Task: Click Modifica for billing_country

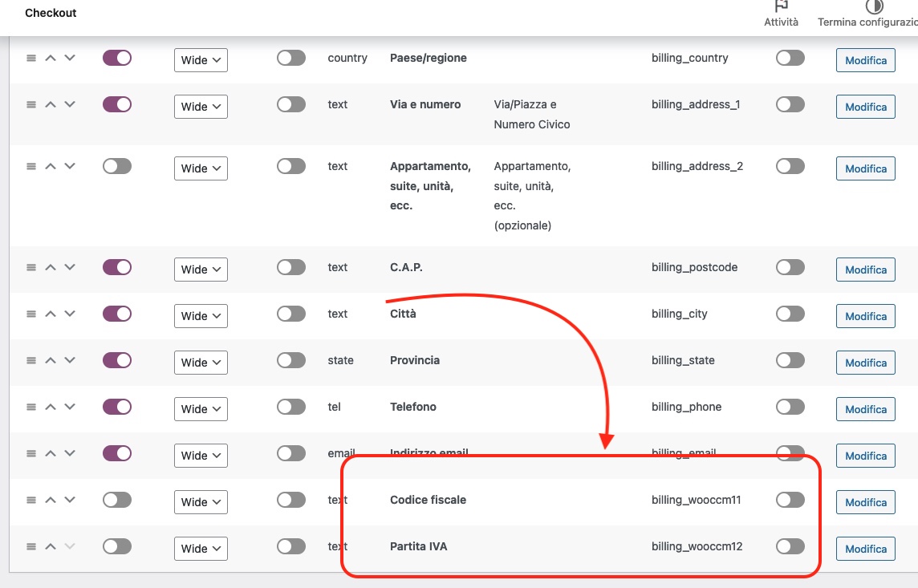Action: coord(865,60)
